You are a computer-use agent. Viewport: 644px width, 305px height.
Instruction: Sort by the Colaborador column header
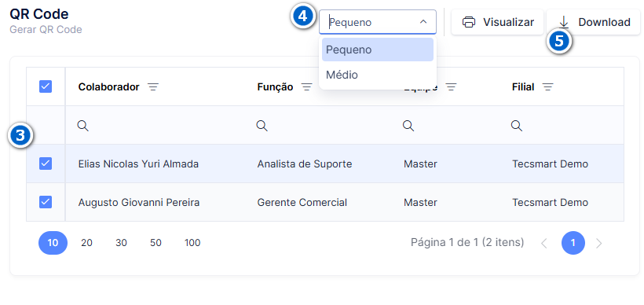pos(109,87)
